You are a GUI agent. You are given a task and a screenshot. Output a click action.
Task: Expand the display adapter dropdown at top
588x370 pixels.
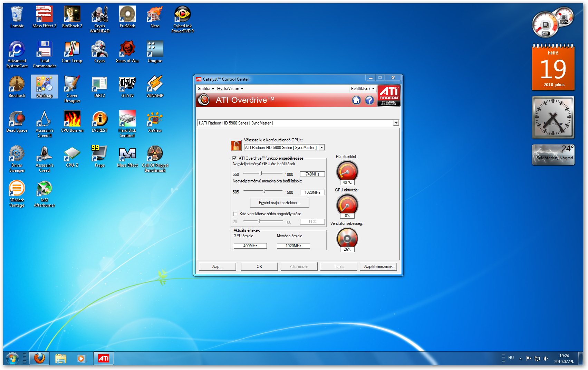[x=396, y=123]
